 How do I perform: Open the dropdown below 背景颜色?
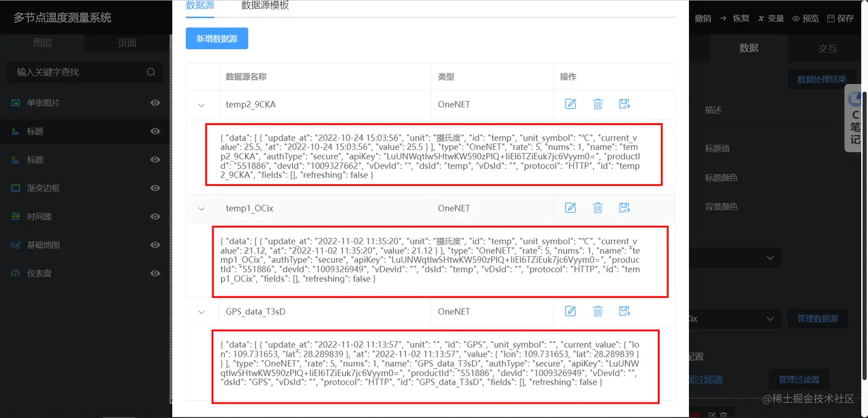(736, 258)
